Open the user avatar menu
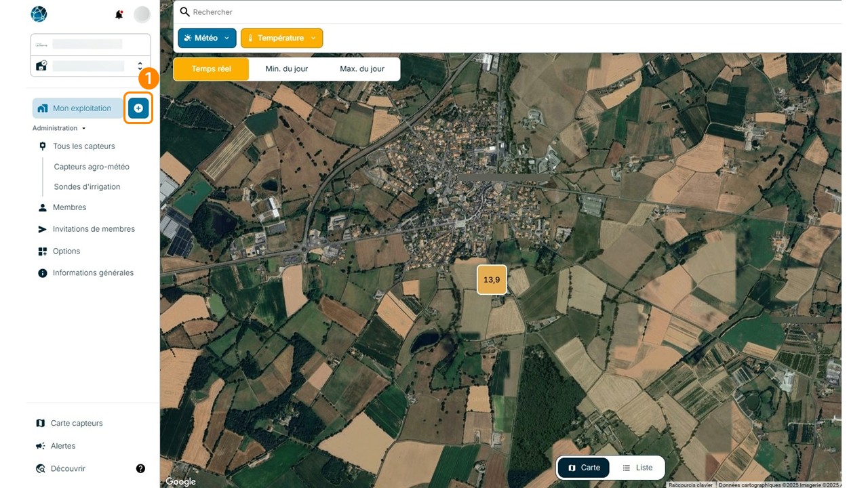Viewport: 868px width, 488px height. click(142, 14)
